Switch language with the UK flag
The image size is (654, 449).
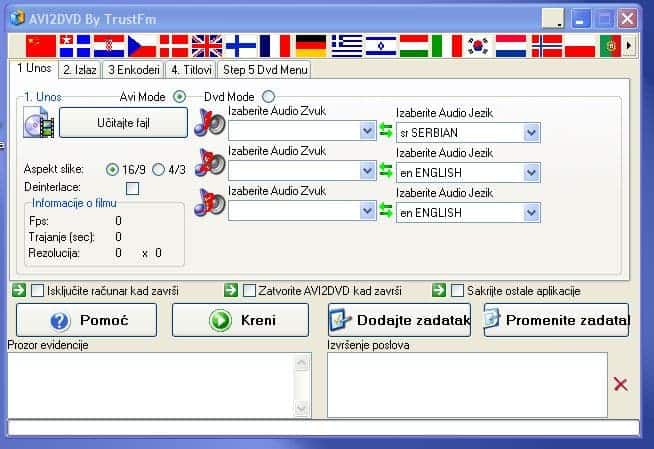click(x=207, y=46)
